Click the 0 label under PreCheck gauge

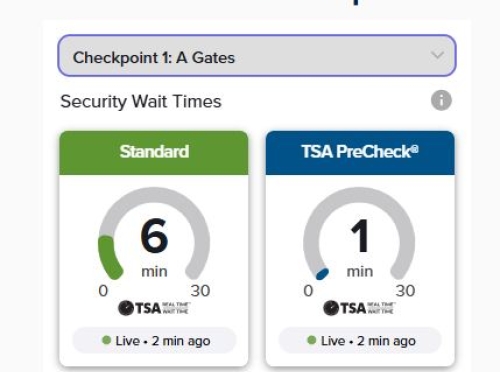[x=308, y=291]
